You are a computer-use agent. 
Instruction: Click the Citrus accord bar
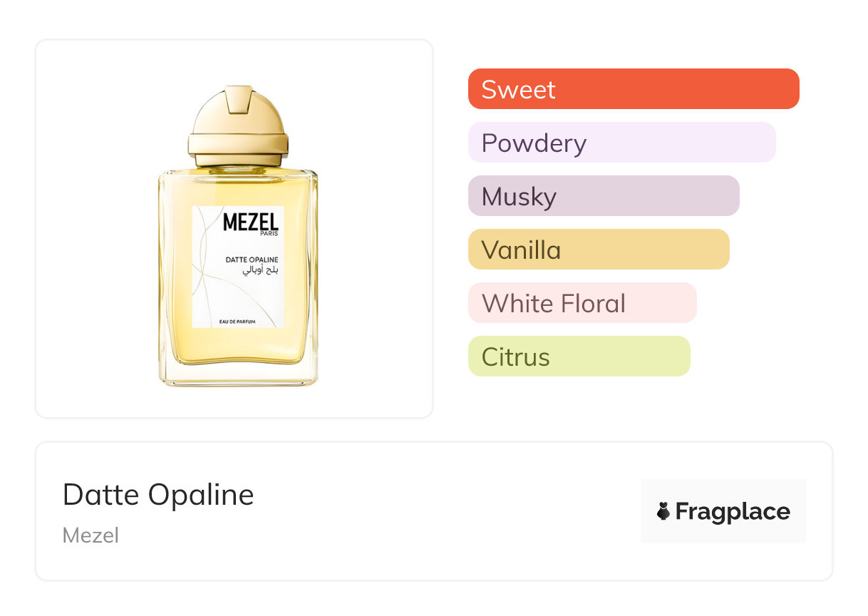(x=579, y=356)
